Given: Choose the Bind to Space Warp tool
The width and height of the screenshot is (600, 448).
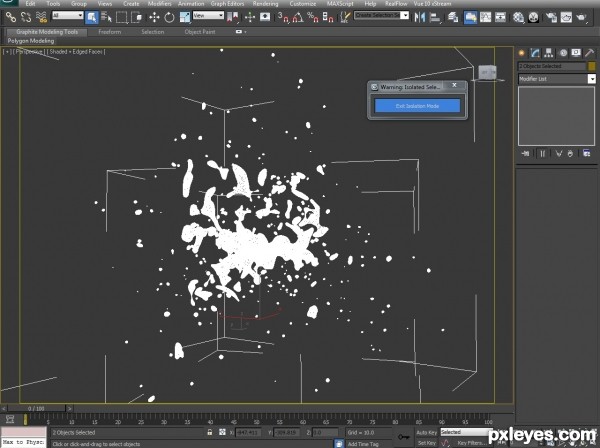Looking at the screenshot, I should pyautogui.click(x=41, y=17).
